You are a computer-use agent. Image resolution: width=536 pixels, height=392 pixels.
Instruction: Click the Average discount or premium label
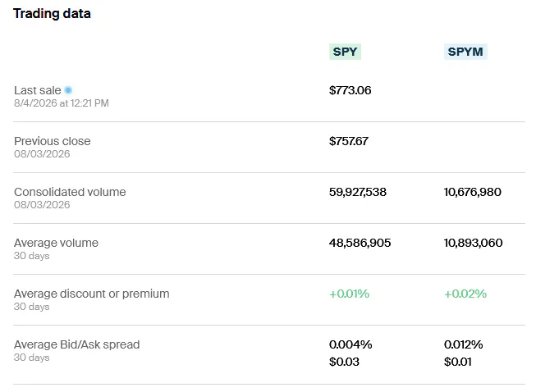92,294
